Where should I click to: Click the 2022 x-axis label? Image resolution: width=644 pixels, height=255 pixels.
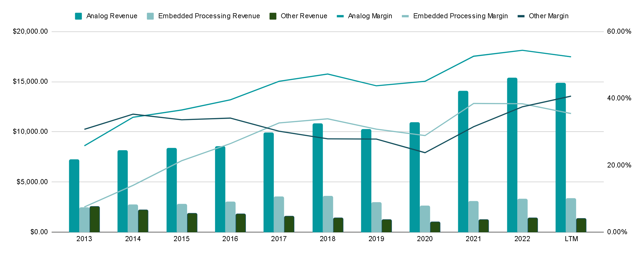pos(522,239)
